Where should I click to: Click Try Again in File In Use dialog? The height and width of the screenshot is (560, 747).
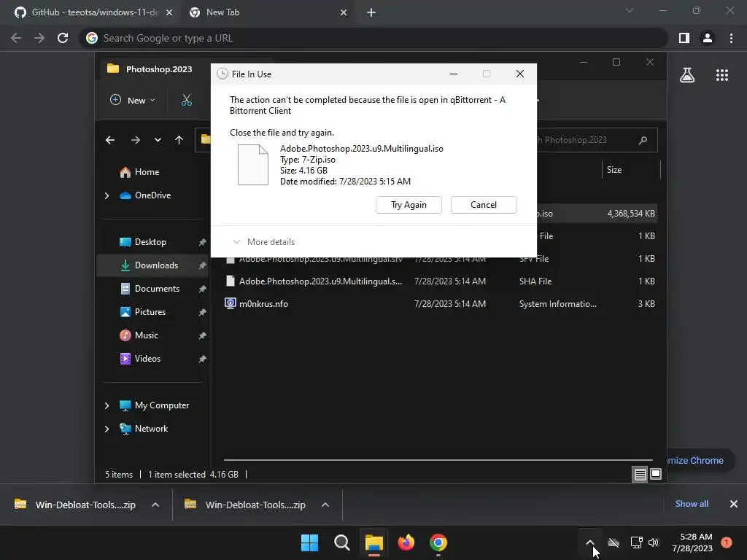[409, 205]
